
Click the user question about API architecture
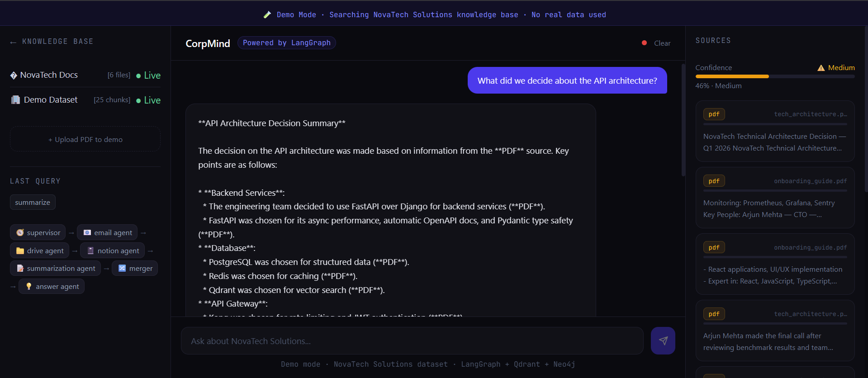coord(567,80)
